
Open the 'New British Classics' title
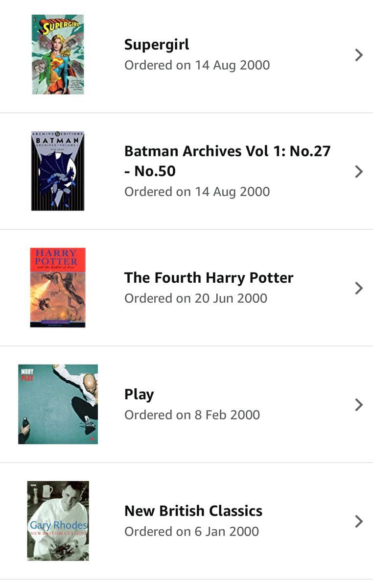(193, 511)
